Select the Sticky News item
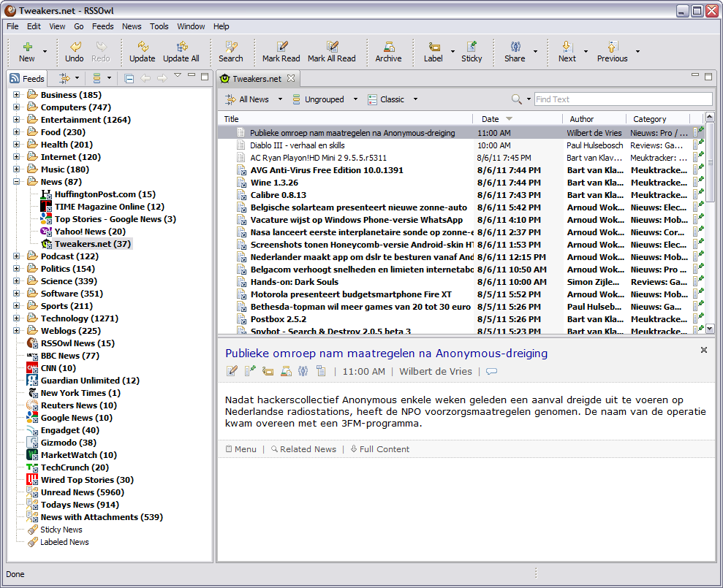This screenshot has width=723, height=588. 61,530
